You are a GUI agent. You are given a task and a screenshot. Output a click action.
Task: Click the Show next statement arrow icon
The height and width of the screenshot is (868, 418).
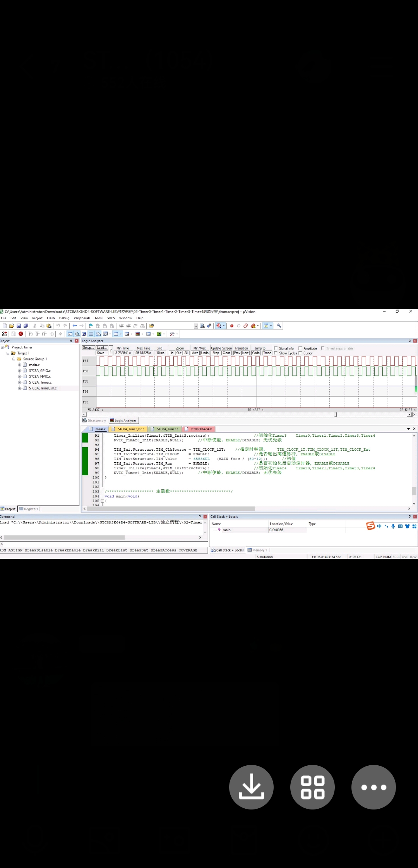click(60, 334)
